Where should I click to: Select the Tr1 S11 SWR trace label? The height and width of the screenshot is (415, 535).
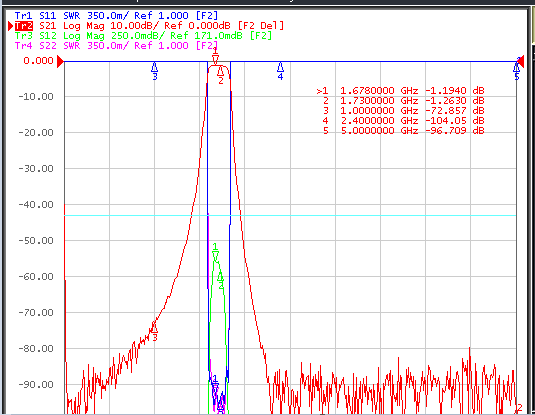click(116, 16)
